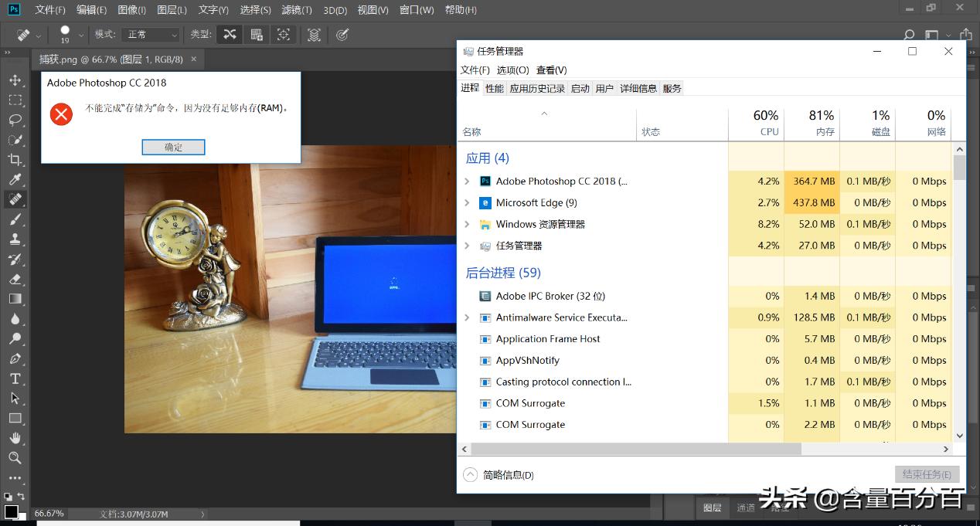
Task: Expand the Adobe Photoshop CC 2018 process
Action: pos(468,181)
